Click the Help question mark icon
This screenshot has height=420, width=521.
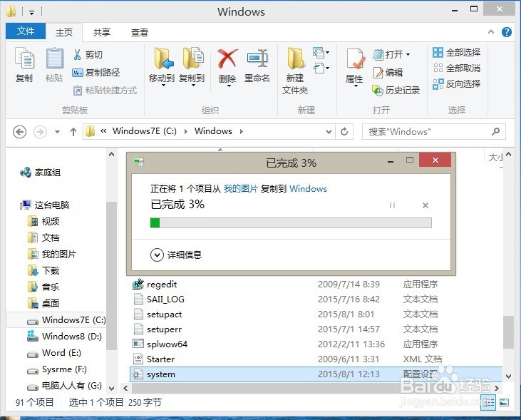(x=507, y=32)
